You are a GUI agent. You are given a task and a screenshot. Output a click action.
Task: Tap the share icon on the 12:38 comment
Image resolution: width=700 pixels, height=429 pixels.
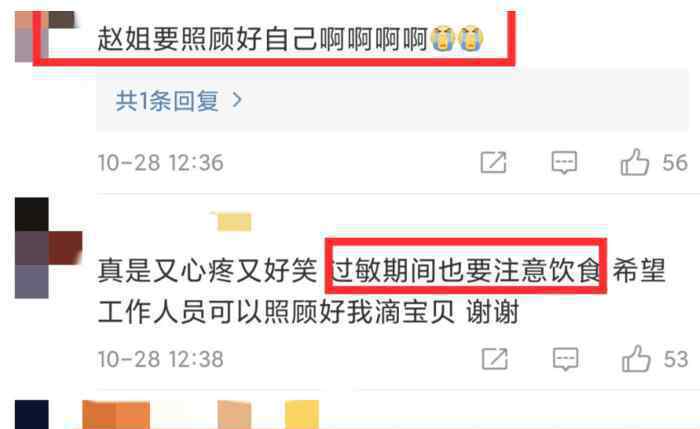[495, 359]
